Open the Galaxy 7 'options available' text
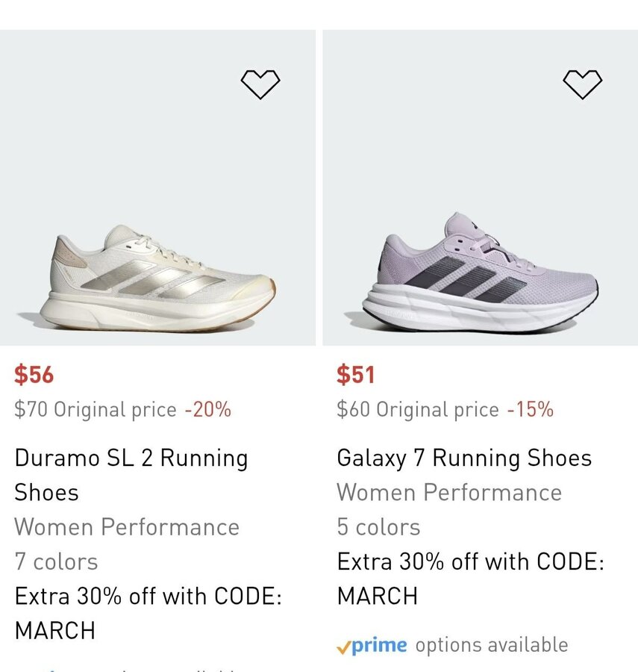Image resolution: width=638 pixels, height=672 pixels. pos(492,645)
